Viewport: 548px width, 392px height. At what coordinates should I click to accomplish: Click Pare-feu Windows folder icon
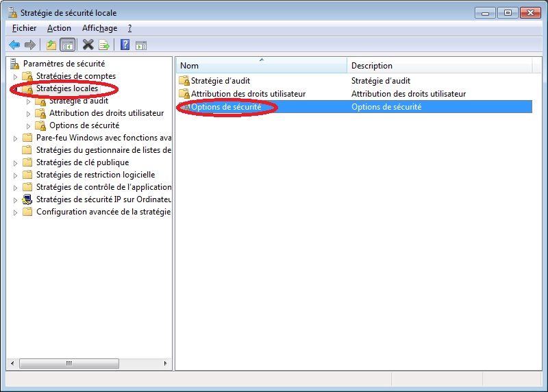(27, 138)
